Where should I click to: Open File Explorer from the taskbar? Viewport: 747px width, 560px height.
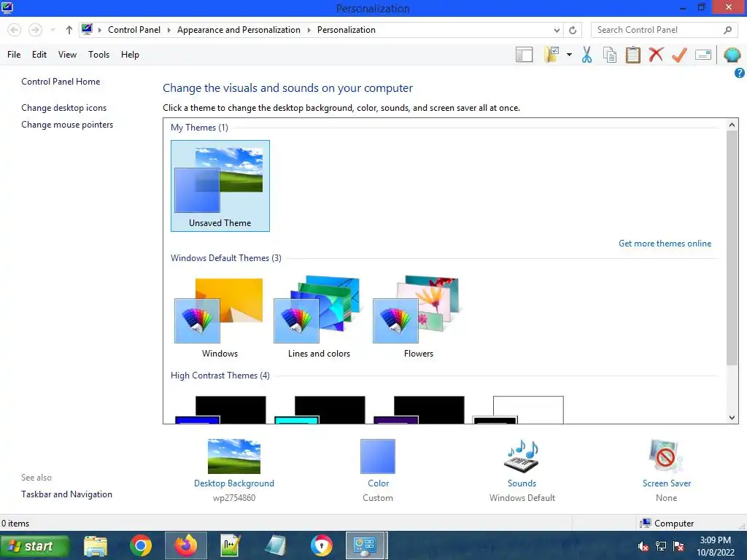pyautogui.click(x=96, y=545)
